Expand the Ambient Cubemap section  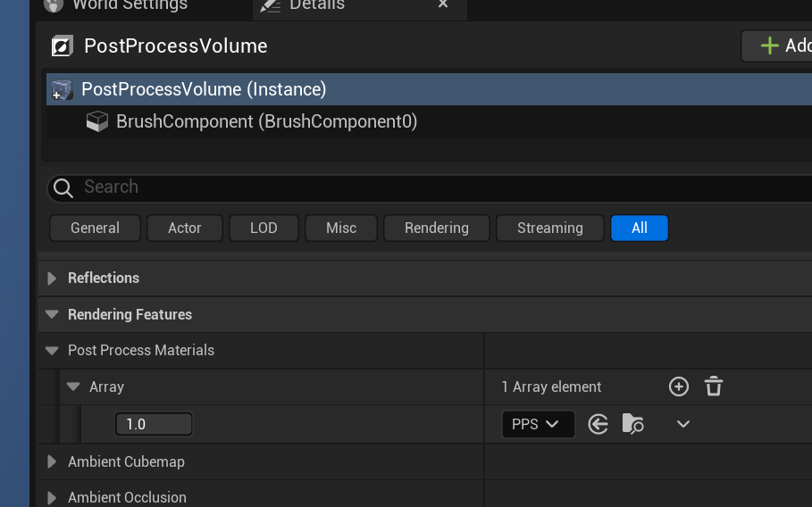point(52,461)
